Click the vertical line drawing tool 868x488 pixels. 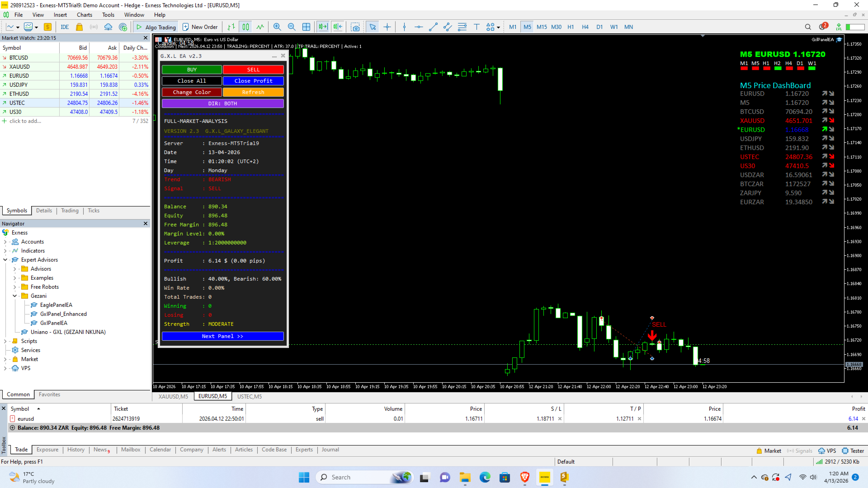[404, 27]
